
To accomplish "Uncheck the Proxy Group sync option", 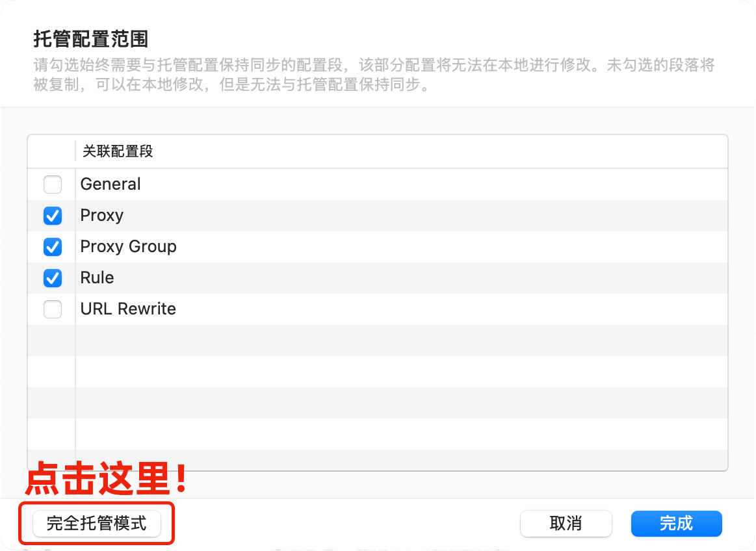I will 52,247.
